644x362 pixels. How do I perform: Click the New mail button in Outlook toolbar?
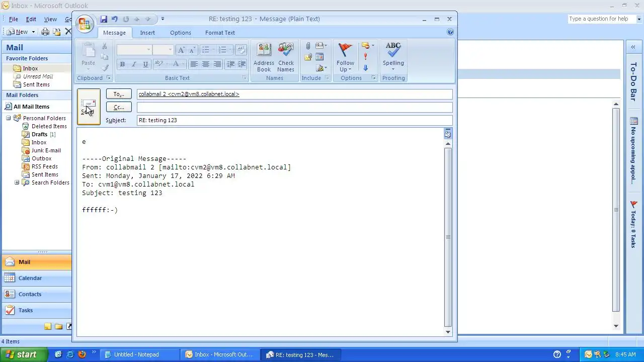pos(18,32)
